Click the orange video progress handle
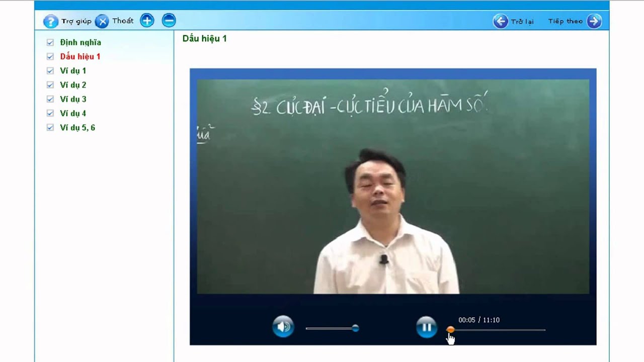Image resolution: width=644 pixels, height=362 pixels. 450,330
